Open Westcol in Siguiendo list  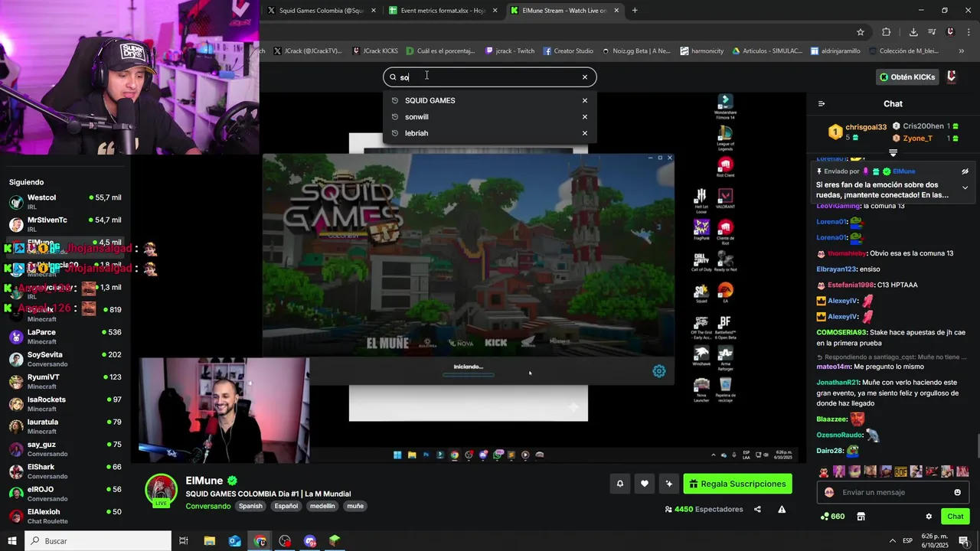65,202
